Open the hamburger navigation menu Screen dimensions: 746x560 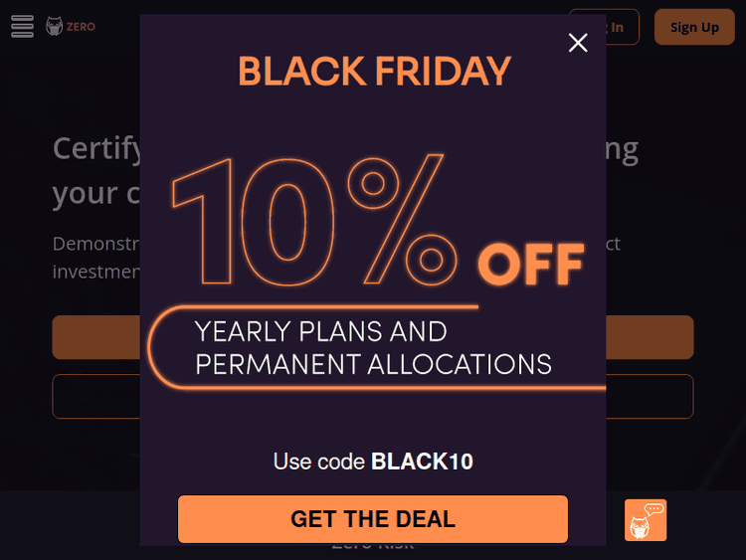click(22, 27)
